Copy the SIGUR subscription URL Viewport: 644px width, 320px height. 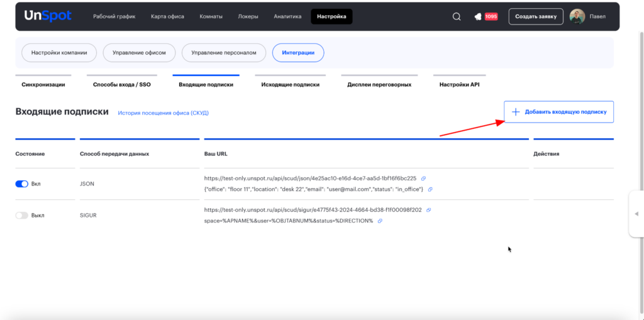click(428, 210)
